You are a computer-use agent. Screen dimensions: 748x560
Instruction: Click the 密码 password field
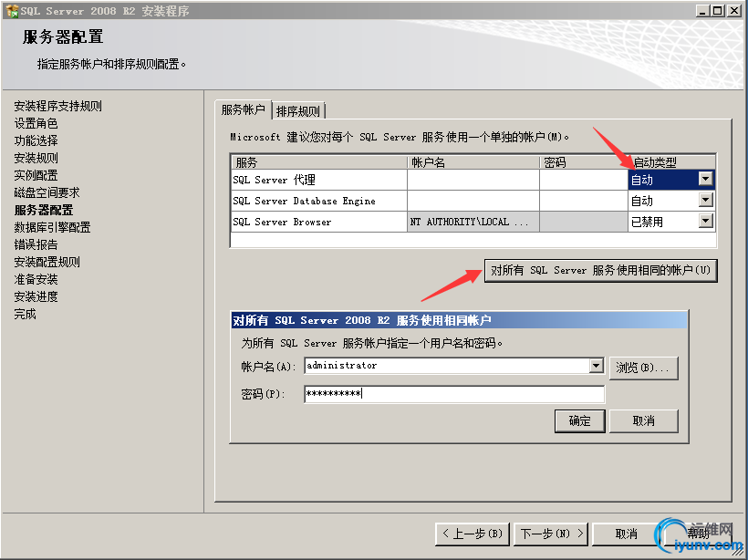(454, 394)
